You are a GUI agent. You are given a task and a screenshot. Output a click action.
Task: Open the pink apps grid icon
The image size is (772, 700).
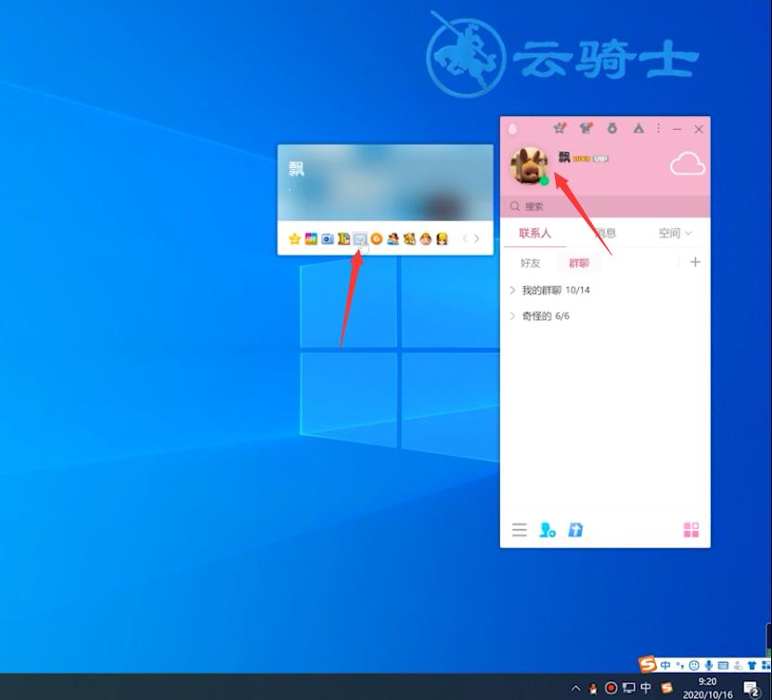coord(691,530)
